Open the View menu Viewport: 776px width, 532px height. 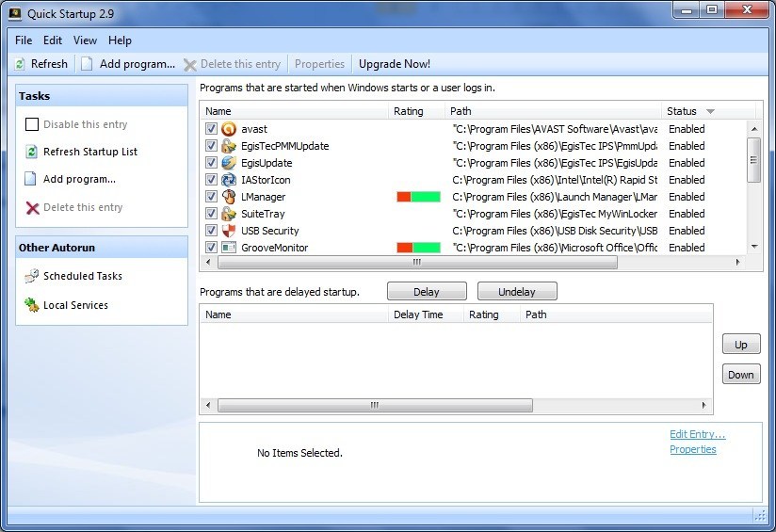pyautogui.click(x=85, y=40)
